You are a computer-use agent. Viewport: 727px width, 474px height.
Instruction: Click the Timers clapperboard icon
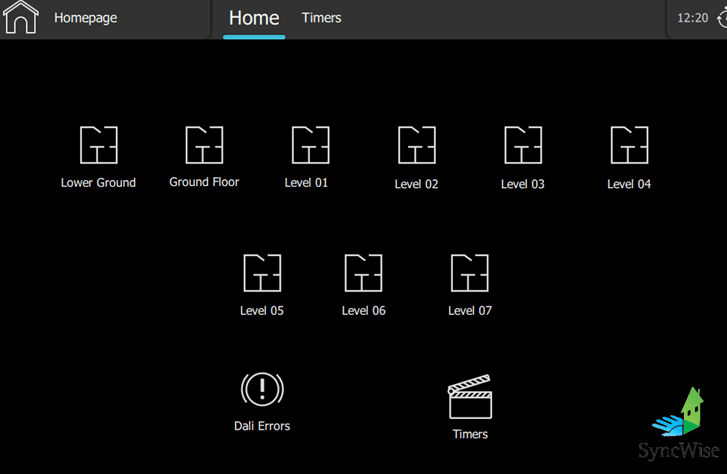(470, 397)
